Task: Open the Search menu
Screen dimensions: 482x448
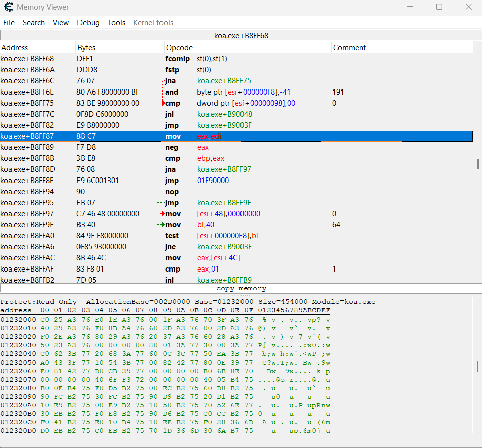Action: pos(34,23)
